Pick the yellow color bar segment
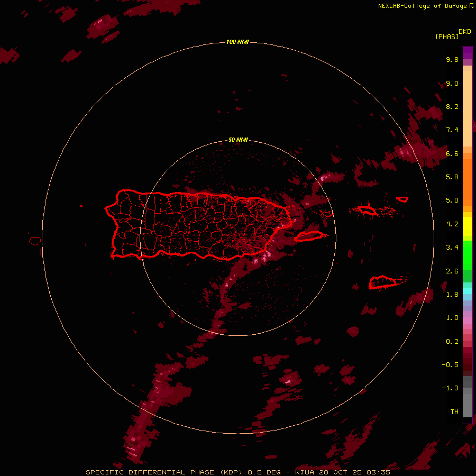 pyautogui.click(x=467, y=226)
